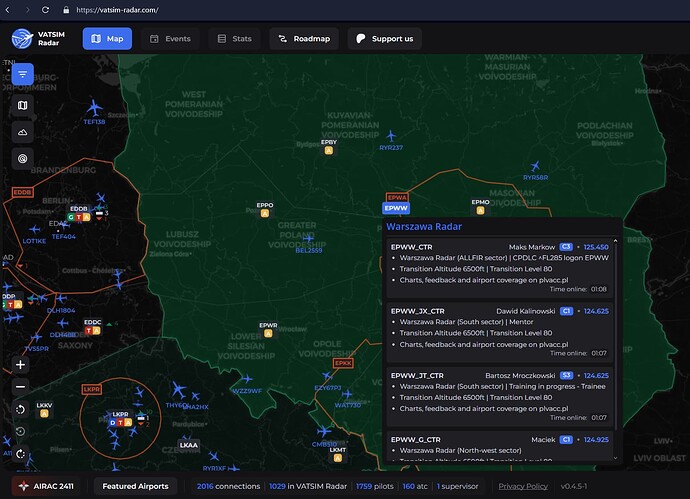Go back in the browser

coord(7,10)
